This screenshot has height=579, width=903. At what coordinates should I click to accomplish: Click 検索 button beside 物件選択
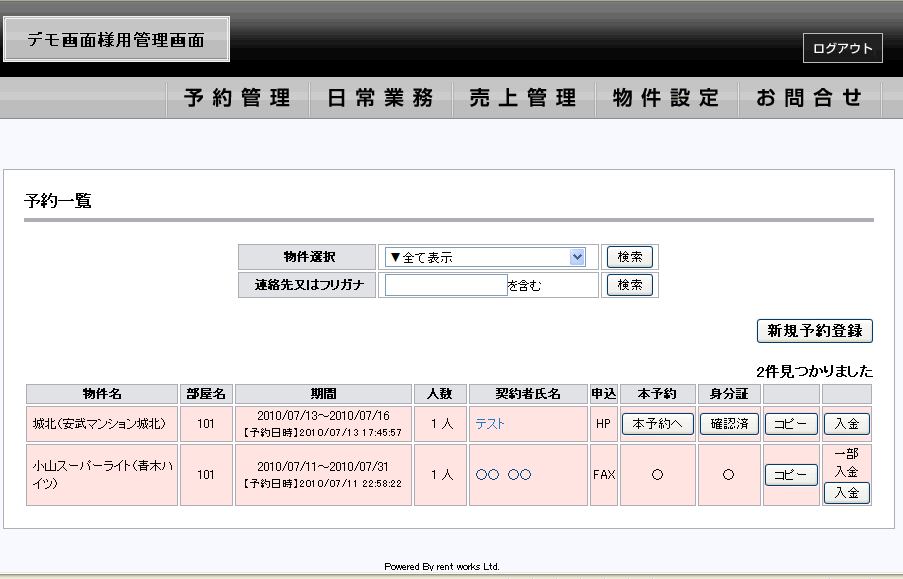(629, 257)
